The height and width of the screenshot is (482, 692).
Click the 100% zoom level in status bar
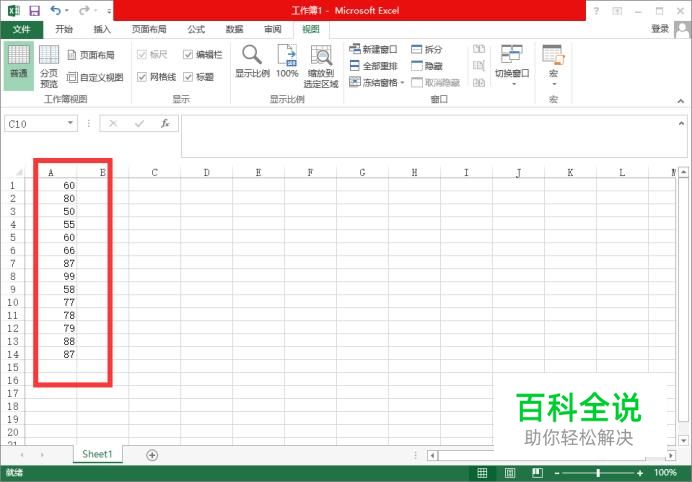[x=665, y=473]
